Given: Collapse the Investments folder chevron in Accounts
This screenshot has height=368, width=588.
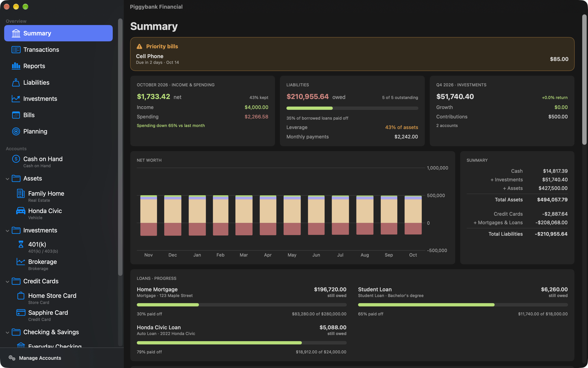Looking at the screenshot, I should click(x=7, y=231).
